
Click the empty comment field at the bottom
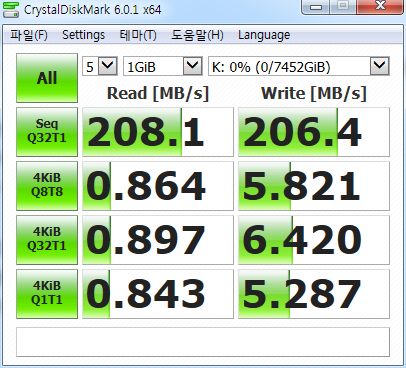(203, 342)
